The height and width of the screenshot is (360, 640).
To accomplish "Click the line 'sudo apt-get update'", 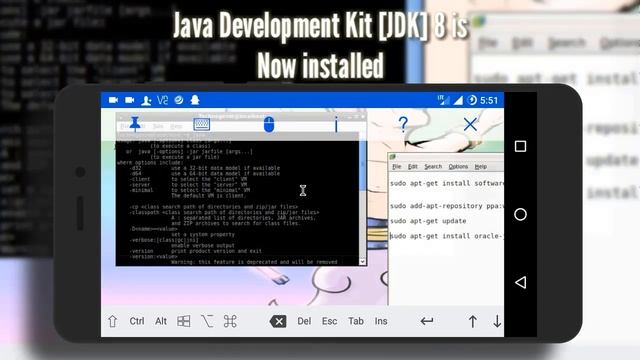I will click(428, 221).
